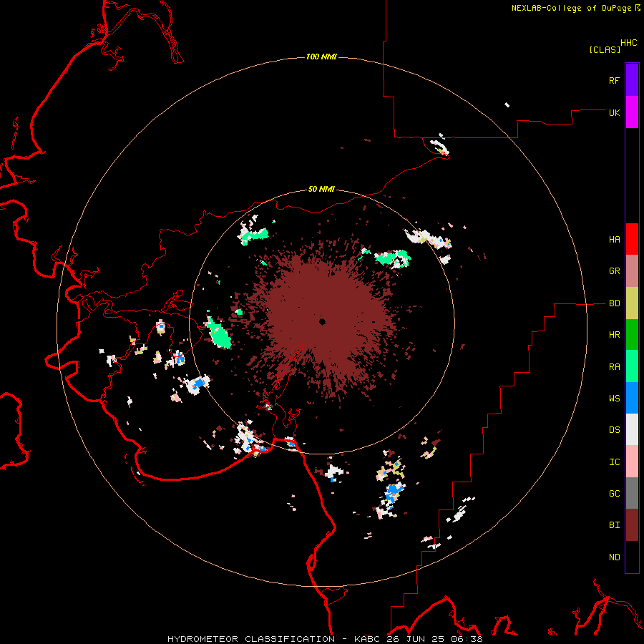Click the purple RF legend color block
Image resolution: width=644 pixels, height=644 pixels.
point(632,80)
